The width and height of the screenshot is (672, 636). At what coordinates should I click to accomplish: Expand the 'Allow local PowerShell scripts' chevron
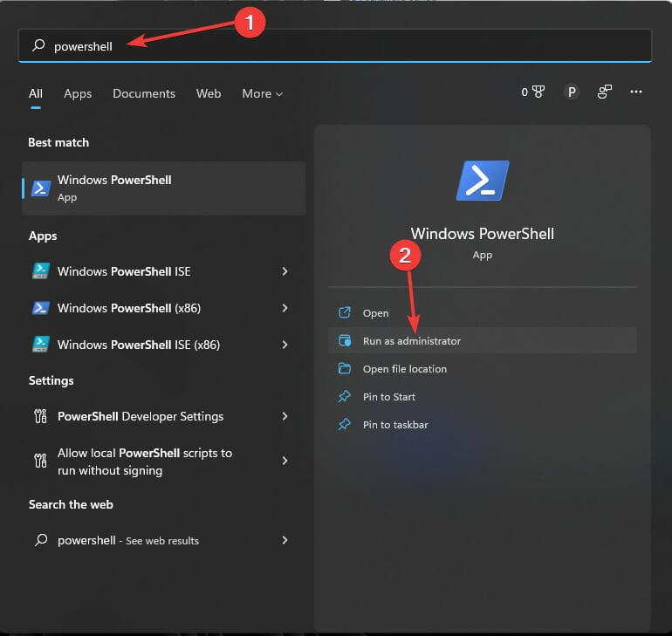click(285, 461)
